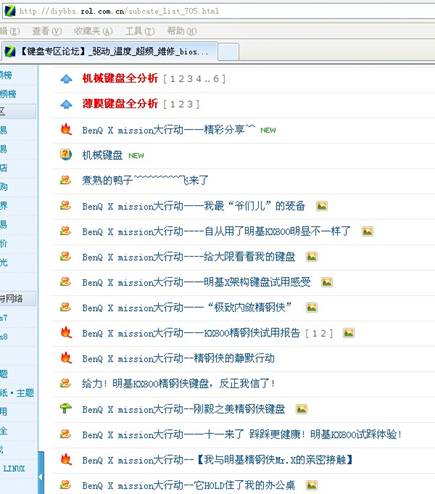Go to page 2 of 薄膜键盘全分析
This screenshot has width=435, height=494.
pyautogui.click(x=181, y=104)
